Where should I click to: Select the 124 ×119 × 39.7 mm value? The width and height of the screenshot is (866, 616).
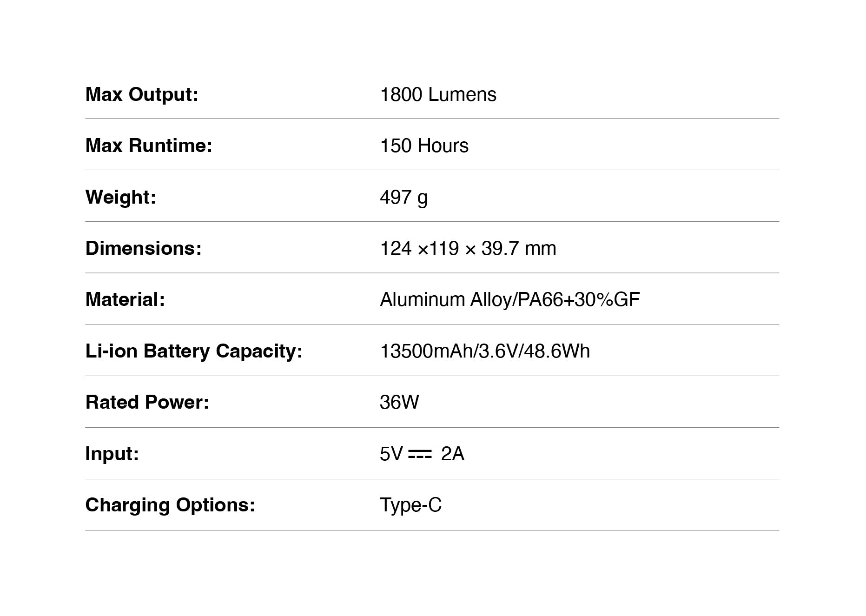468,248
